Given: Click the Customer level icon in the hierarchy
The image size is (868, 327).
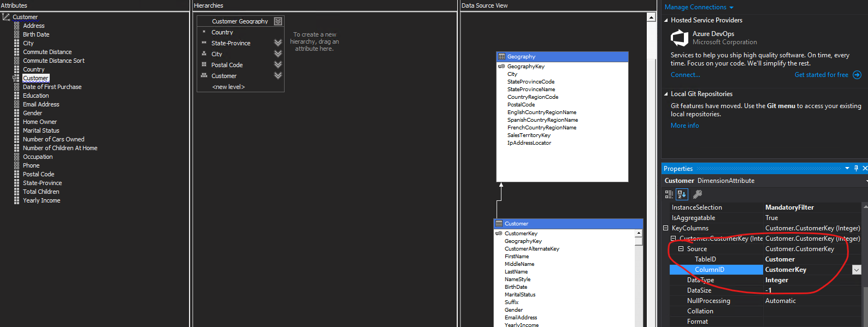Looking at the screenshot, I should pos(204,75).
